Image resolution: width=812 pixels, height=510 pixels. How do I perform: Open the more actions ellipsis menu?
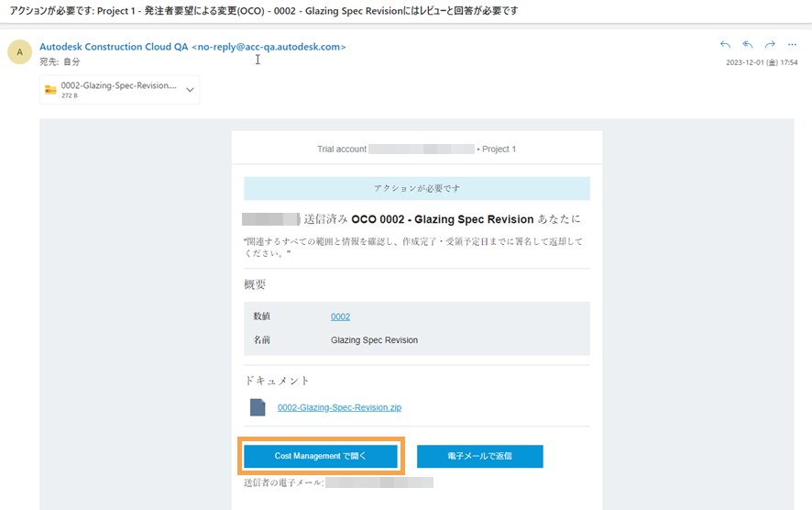pos(792,45)
